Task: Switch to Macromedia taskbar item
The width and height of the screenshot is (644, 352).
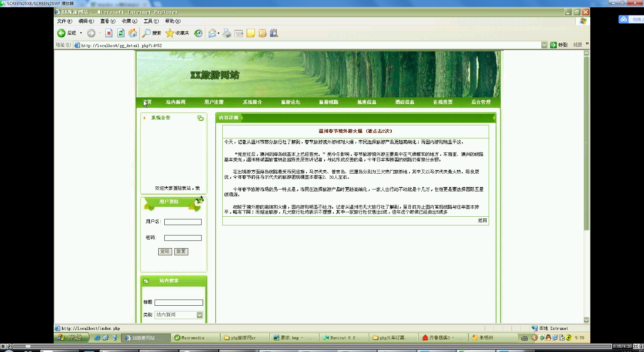Action: tap(196, 338)
